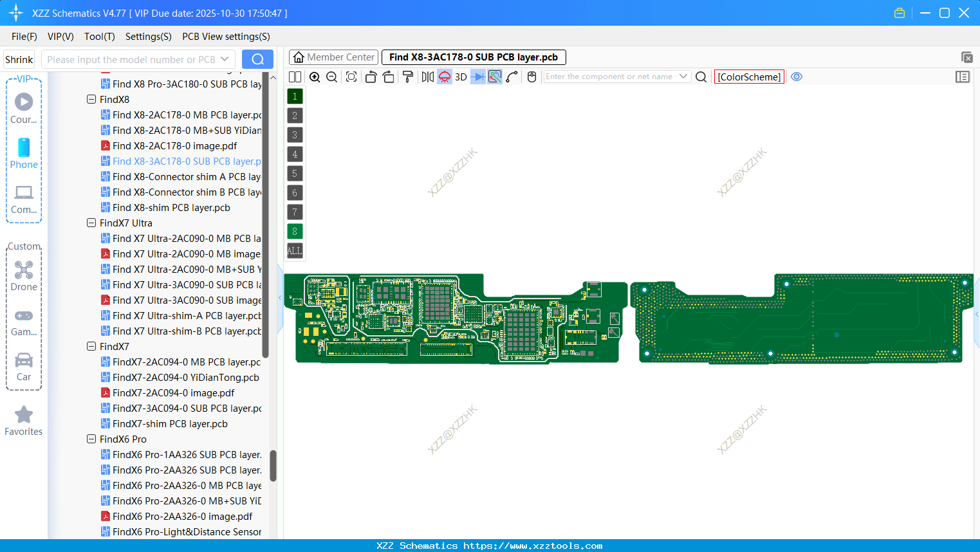
Task: Activate the measurement trace tool
Action: [512, 77]
